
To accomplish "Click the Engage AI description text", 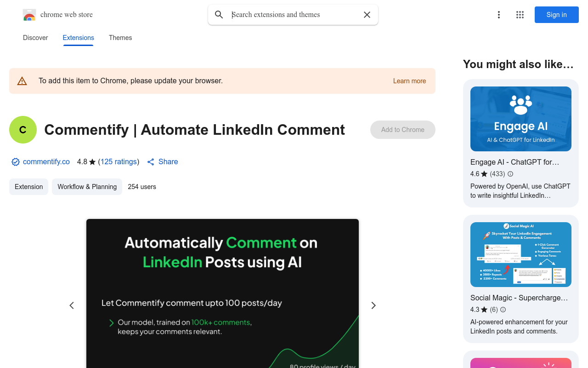I will tap(520, 191).
